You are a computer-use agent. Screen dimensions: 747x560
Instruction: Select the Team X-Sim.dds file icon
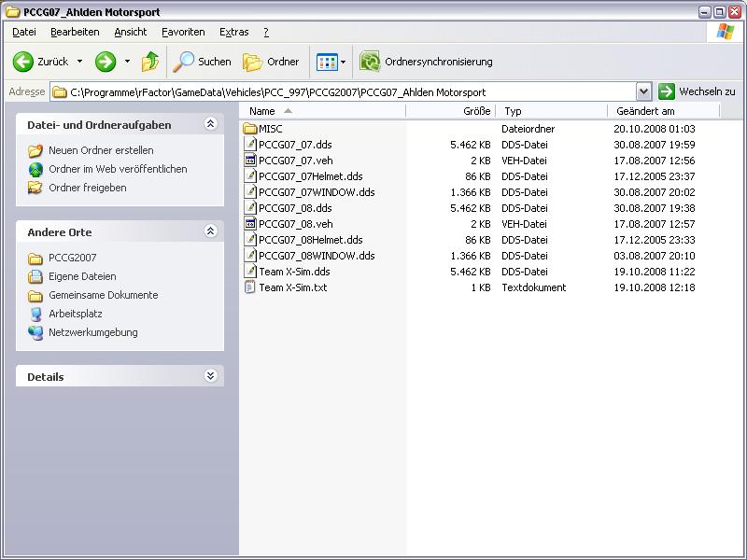point(250,272)
